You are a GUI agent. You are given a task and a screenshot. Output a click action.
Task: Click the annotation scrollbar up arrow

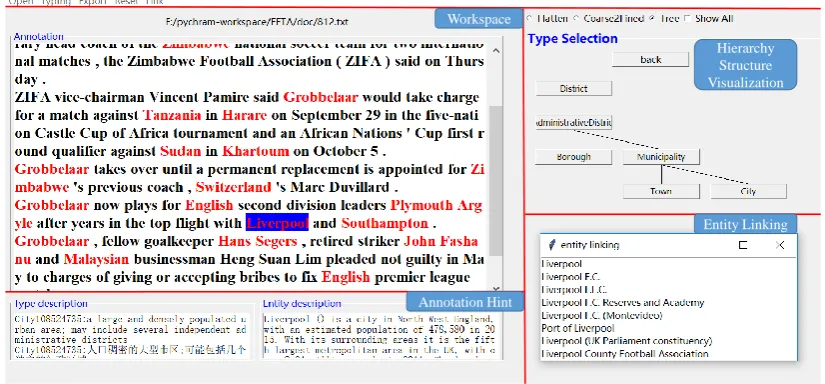pyautogui.click(x=496, y=51)
